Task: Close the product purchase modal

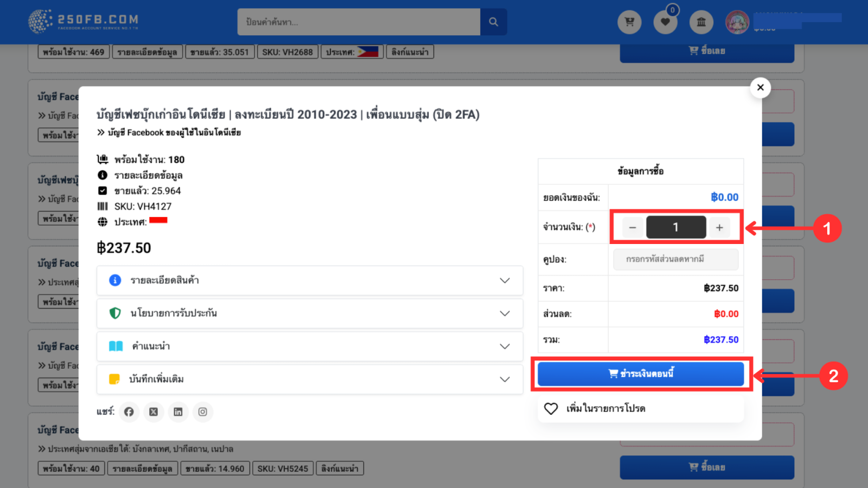Action: (x=760, y=87)
